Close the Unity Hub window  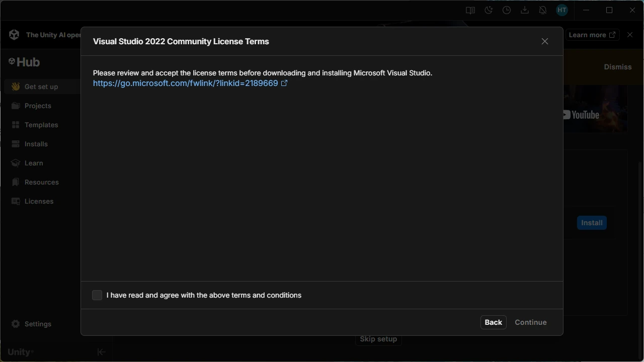632,10
